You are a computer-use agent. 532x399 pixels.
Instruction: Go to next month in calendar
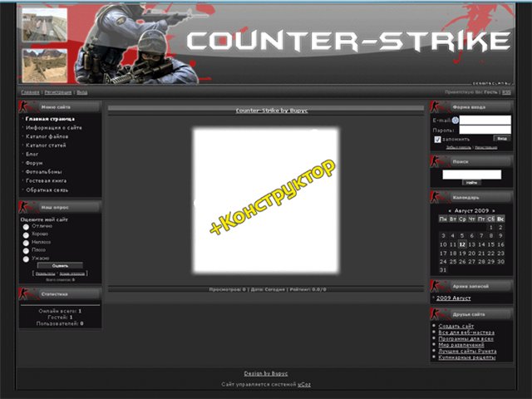coord(493,210)
